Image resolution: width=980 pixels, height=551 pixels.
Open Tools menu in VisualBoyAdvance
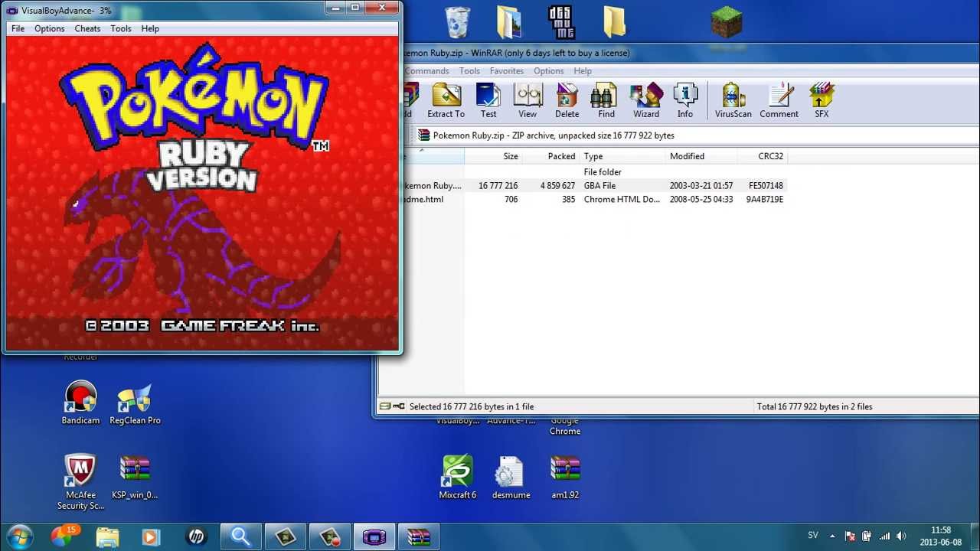tap(121, 28)
